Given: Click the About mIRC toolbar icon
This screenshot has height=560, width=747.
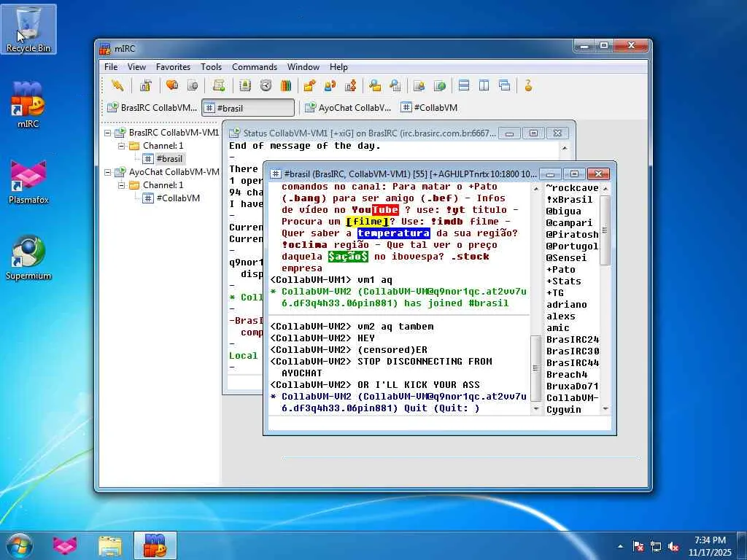Looking at the screenshot, I should click(528, 86).
